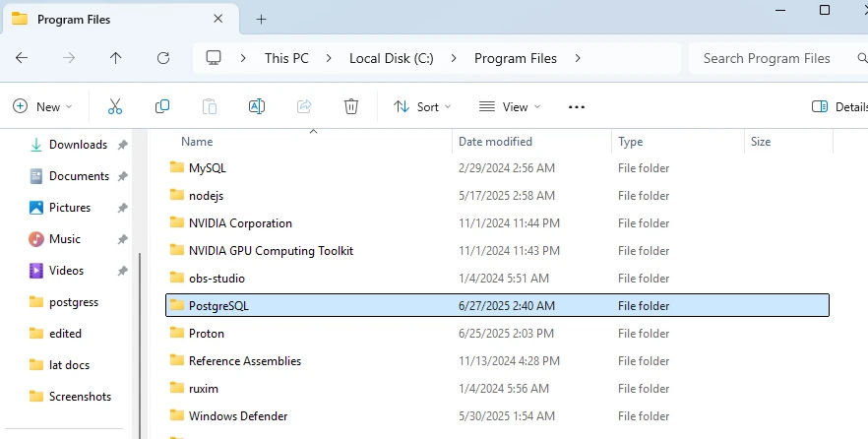868x439 pixels.
Task: Click the Cut scissors icon
Action: point(115,106)
